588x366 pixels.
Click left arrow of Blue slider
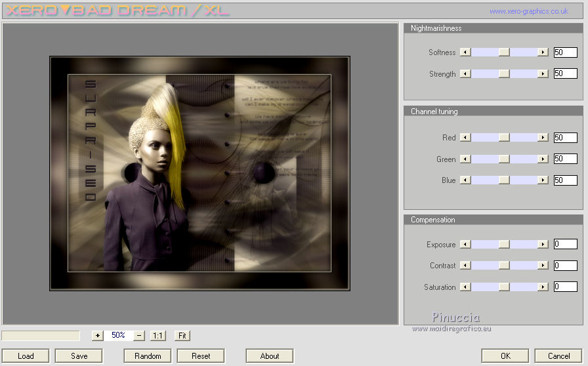(465, 180)
